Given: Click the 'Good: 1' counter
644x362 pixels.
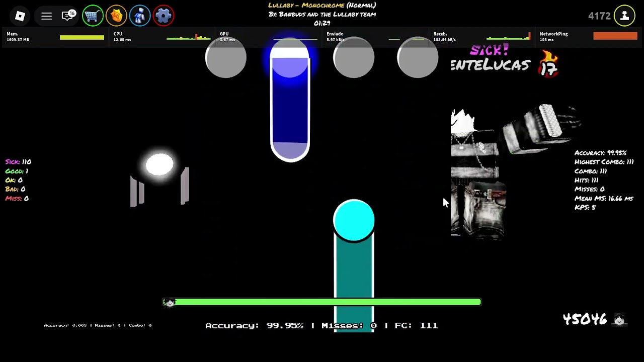Looking at the screenshot, I should pyautogui.click(x=17, y=171).
